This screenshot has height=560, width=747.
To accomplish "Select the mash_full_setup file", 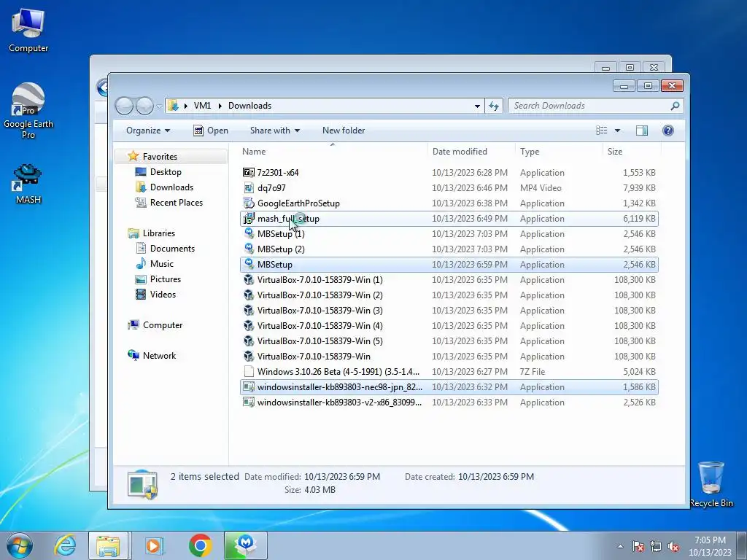I will click(449, 219).
